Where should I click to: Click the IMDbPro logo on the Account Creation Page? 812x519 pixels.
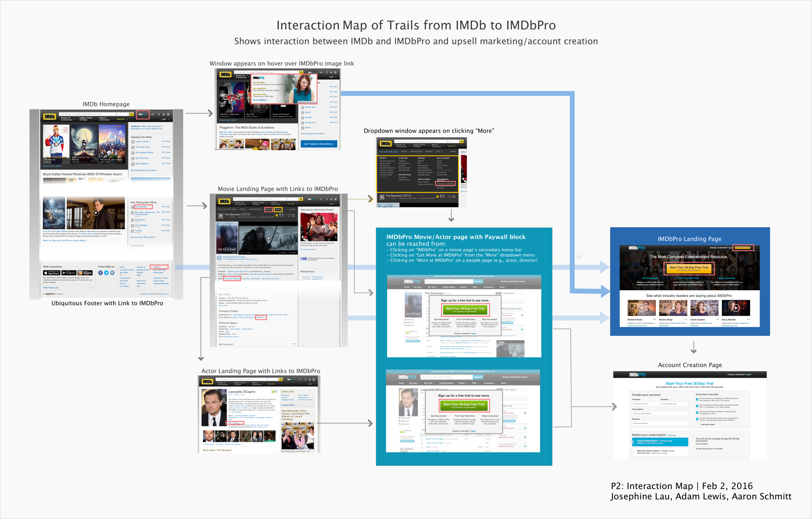637,375
